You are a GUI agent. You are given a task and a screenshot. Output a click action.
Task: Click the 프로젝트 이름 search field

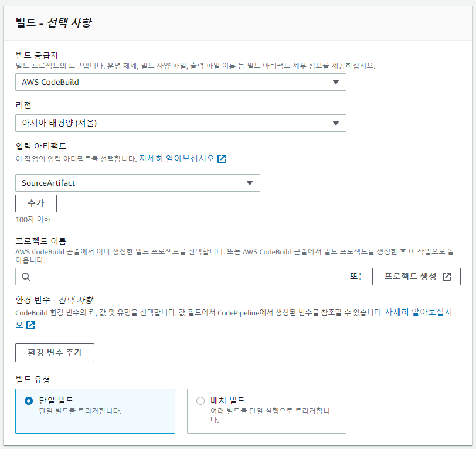[x=179, y=277]
